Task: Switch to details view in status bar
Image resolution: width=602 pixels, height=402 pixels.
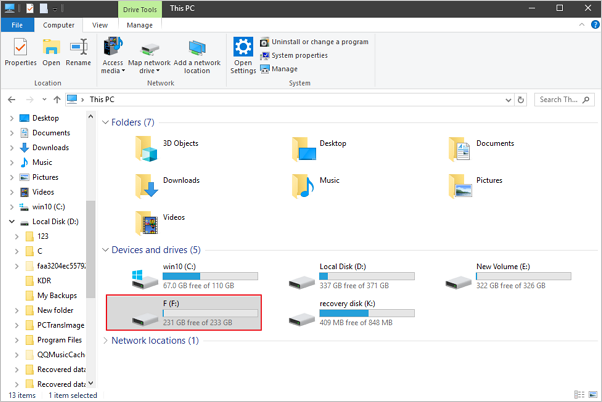Action: pos(580,395)
